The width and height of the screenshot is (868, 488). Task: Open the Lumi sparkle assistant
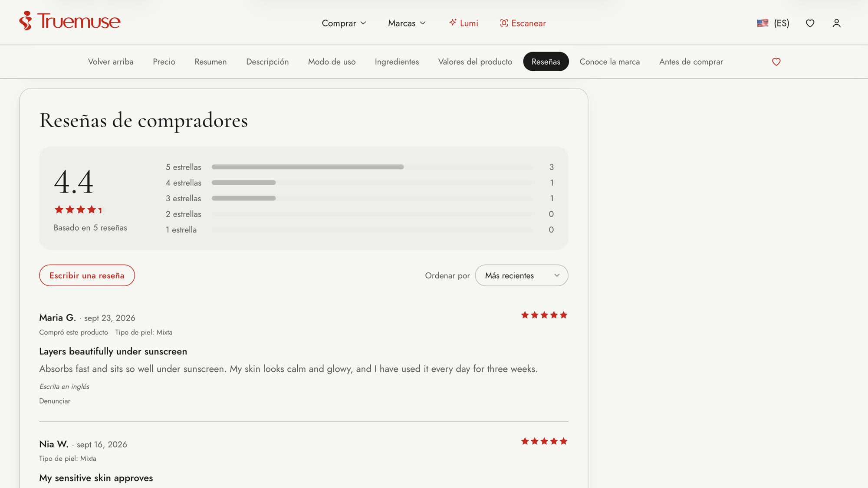tap(464, 23)
